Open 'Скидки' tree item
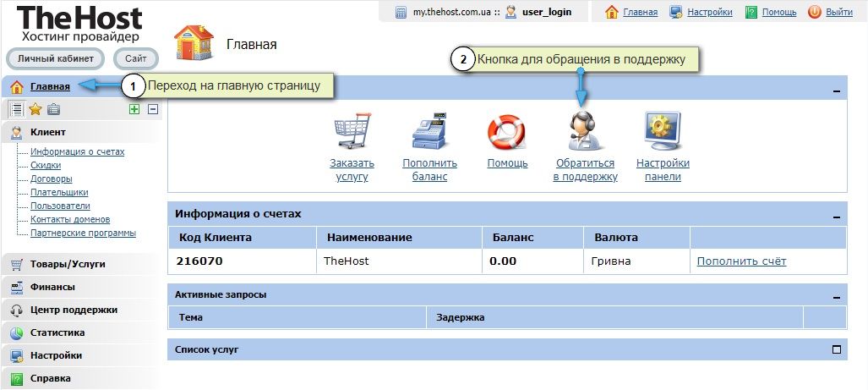868x390 pixels. point(46,165)
